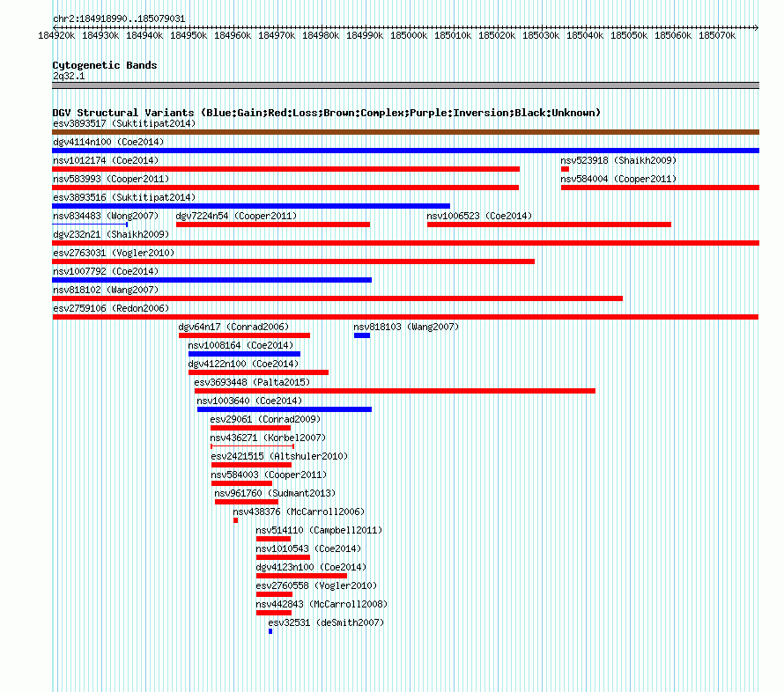Viewport: 784px width, 692px height.
Task: Open esv32531 (deSmith2007) label
Action: point(326,622)
